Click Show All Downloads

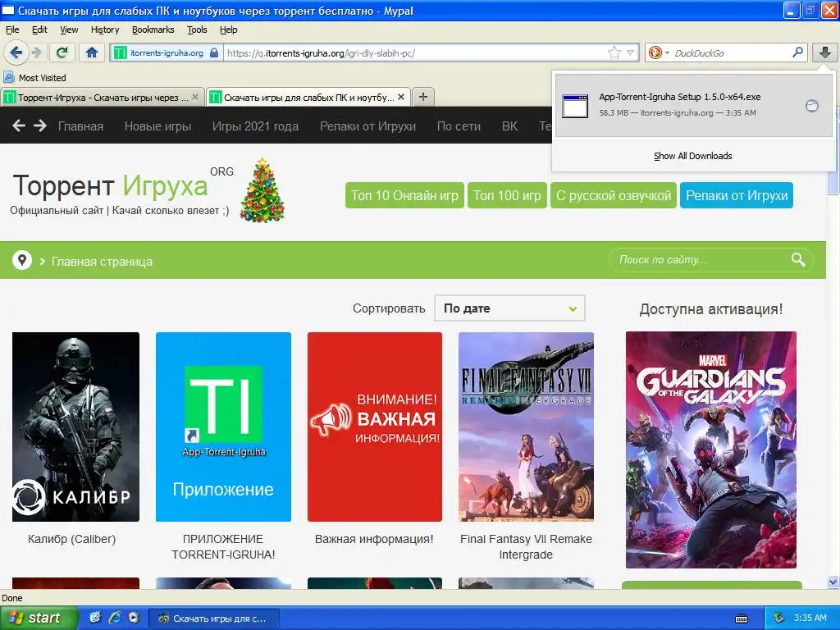692,156
